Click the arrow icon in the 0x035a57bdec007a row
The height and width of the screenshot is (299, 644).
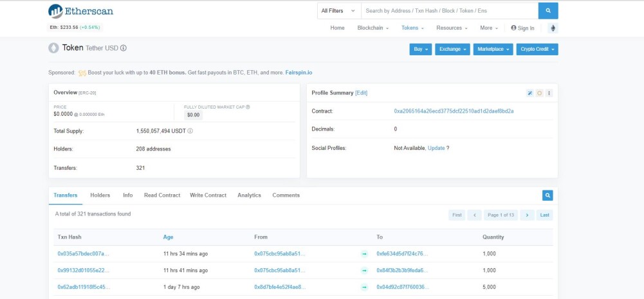pos(364,254)
